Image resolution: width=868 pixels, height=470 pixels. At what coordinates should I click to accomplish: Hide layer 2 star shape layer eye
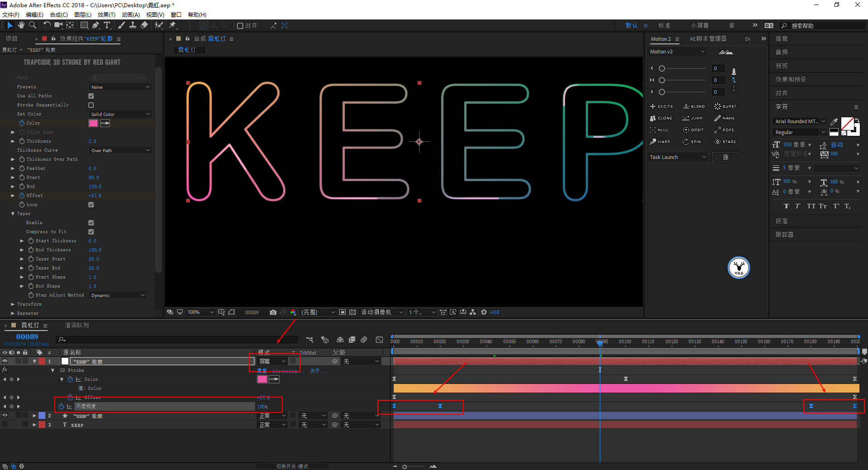click(x=5, y=416)
